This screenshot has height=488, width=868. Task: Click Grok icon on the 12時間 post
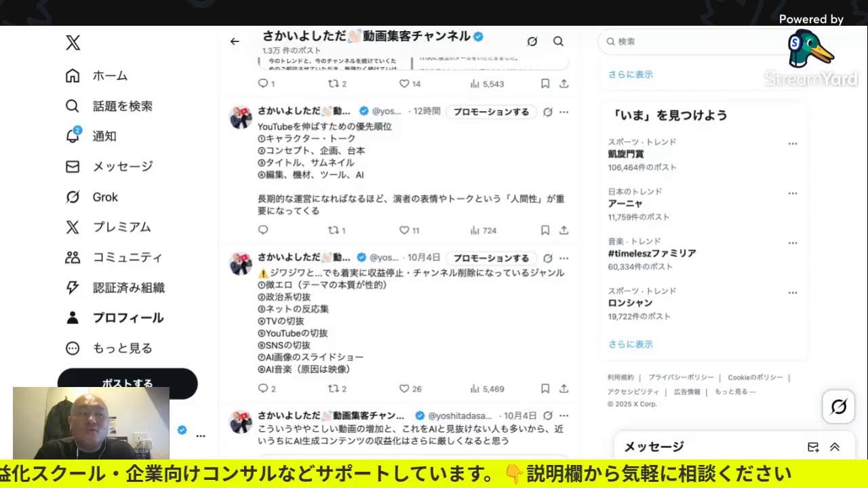pyautogui.click(x=548, y=112)
